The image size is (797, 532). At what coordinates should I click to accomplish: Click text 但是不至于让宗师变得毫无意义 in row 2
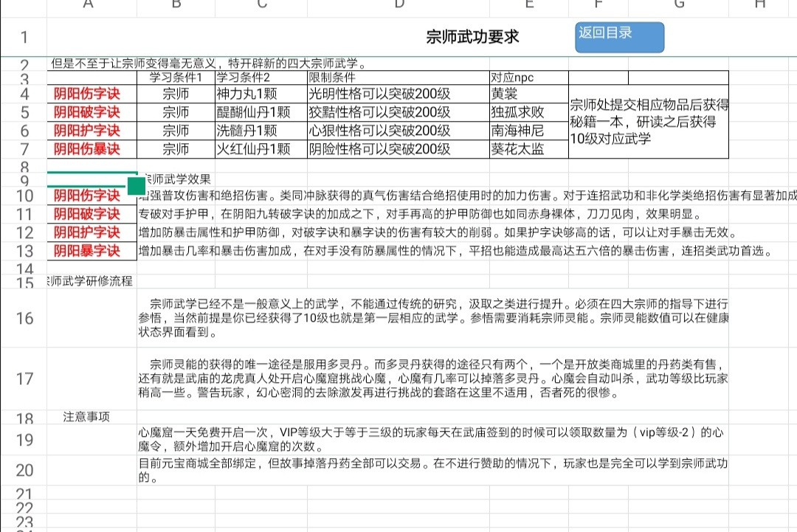coord(208,63)
